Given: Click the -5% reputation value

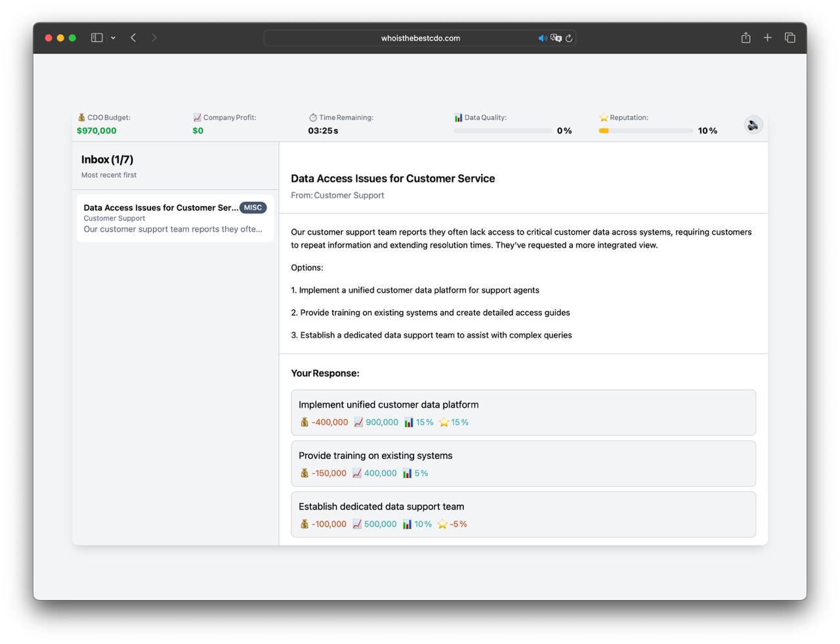Looking at the screenshot, I should click(x=458, y=524).
